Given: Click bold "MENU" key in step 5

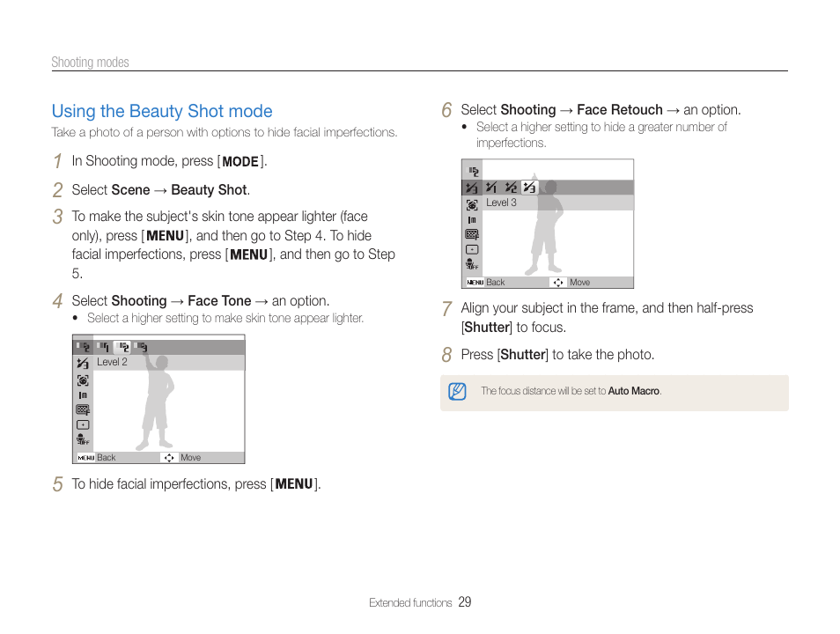Looking at the screenshot, I should tap(293, 484).
